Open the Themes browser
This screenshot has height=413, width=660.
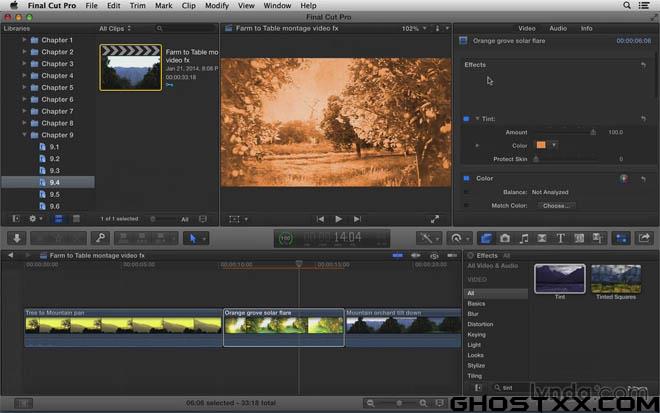point(598,238)
